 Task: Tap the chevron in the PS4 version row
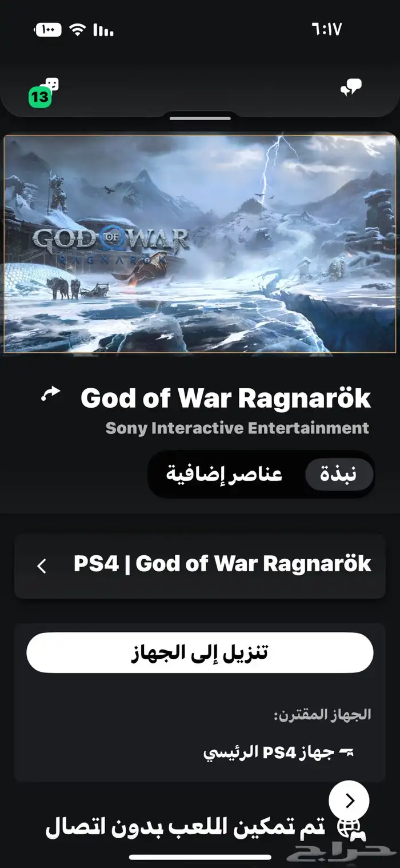(42, 566)
